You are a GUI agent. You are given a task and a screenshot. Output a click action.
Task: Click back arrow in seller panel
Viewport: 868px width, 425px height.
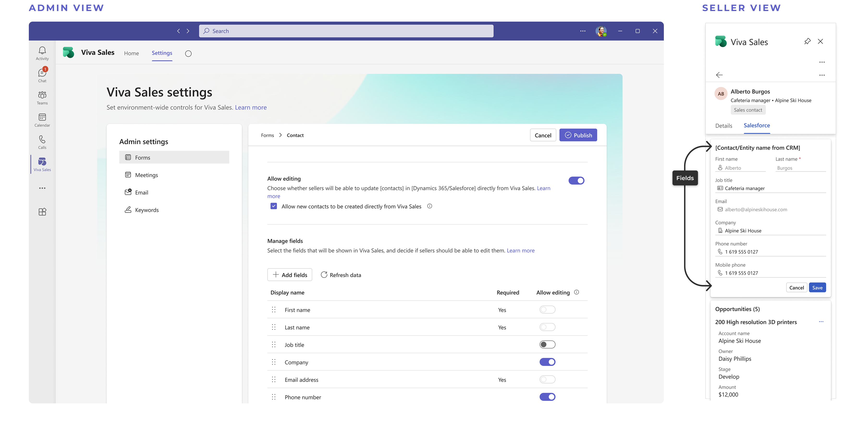719,75
